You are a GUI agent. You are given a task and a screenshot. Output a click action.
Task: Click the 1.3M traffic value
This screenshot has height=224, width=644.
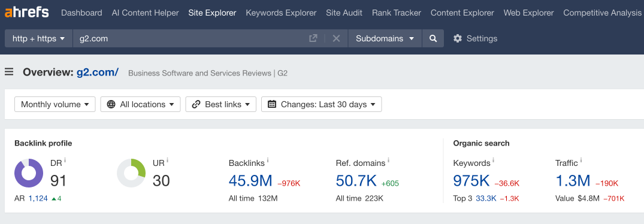coord(573,180)
